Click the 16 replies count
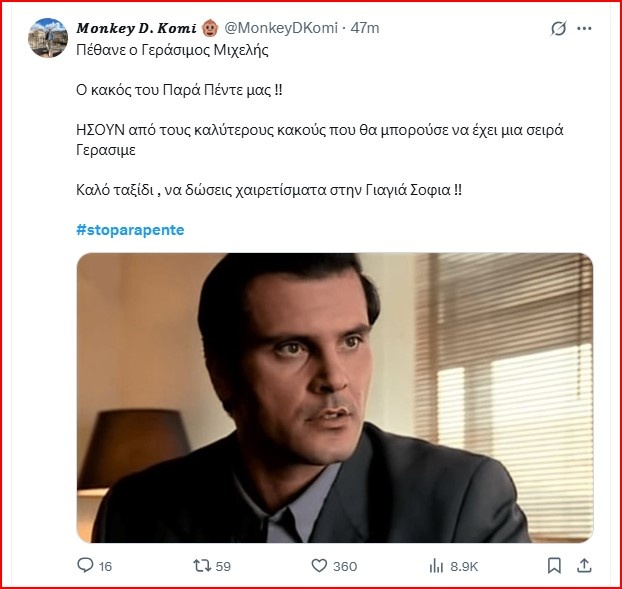The width and height of the screenshot is (622, 589). 106,567
